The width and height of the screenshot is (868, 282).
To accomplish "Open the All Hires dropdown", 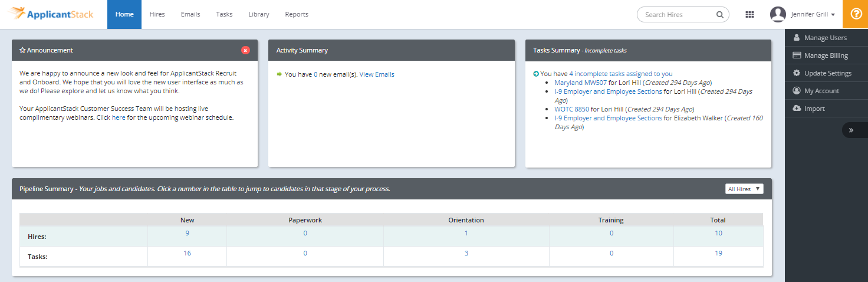I will [x=744, y=189].
